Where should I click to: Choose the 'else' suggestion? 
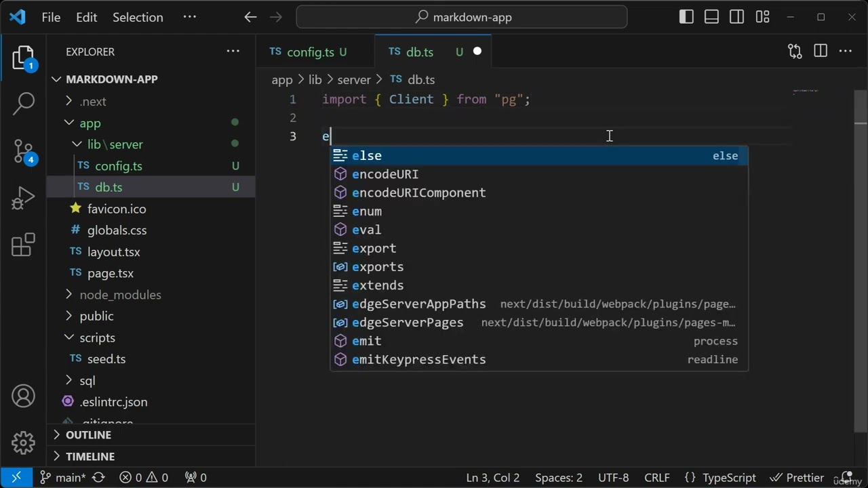click(539, 156)
